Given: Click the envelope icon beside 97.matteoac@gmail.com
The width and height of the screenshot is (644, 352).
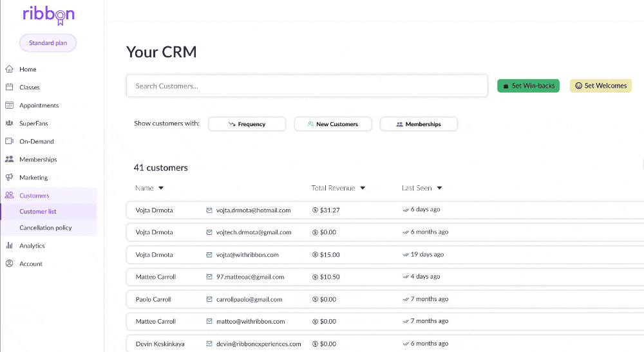Looking at the screenshot, I should click(x=209, y=277).
